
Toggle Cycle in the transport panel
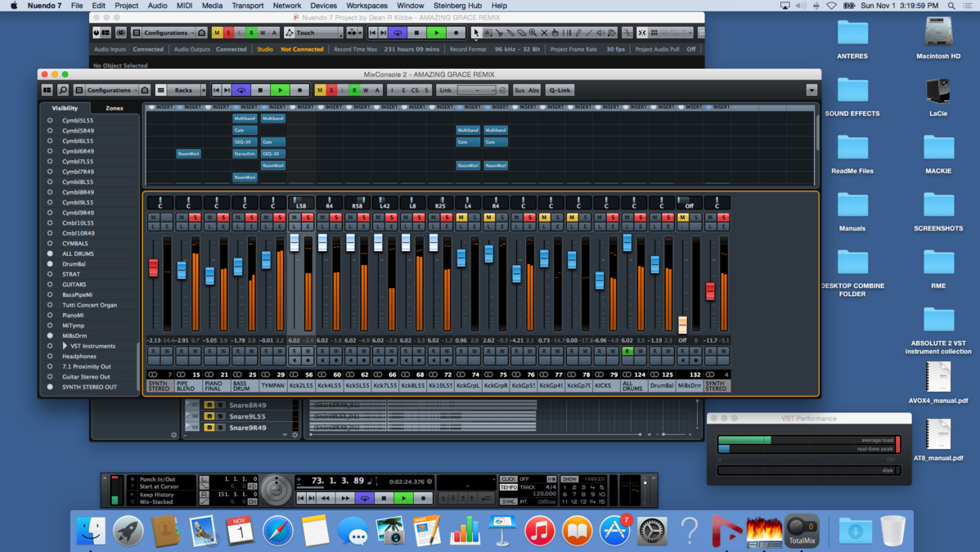(x=364, y=498)
